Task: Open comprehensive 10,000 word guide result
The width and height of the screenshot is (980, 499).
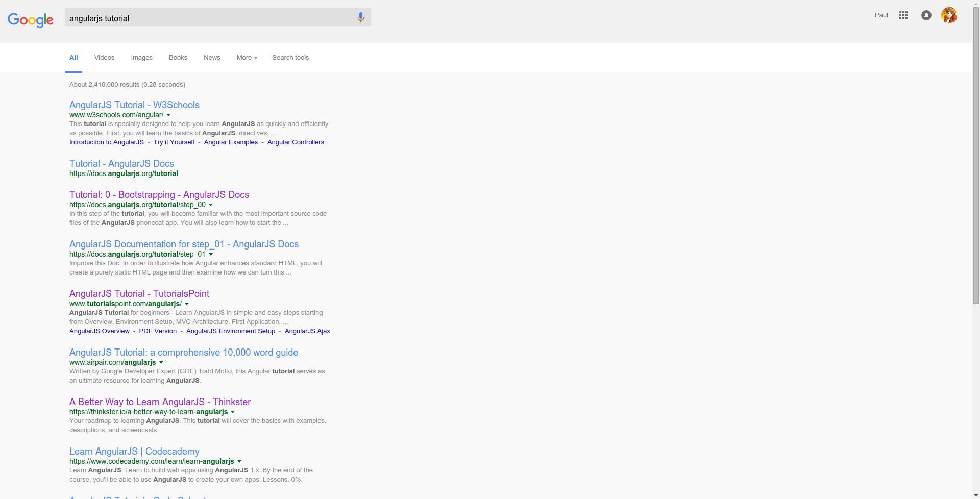Action: (184, 353)
